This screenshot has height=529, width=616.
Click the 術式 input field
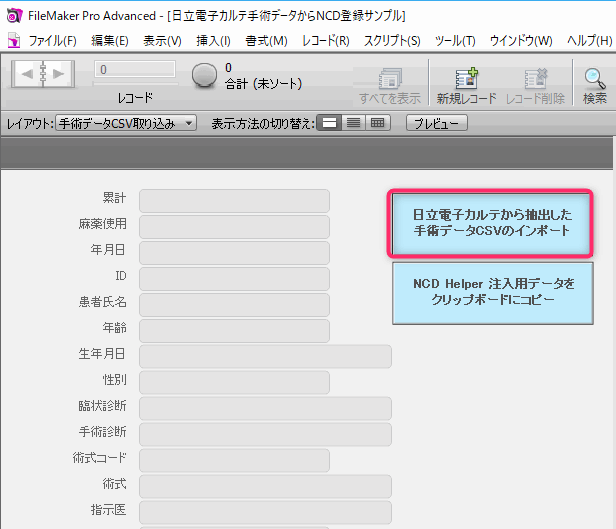pos(266,486)
